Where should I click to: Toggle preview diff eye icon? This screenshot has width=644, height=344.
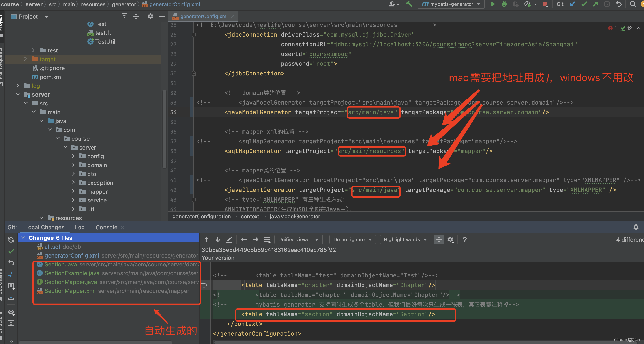pos(11,312)
